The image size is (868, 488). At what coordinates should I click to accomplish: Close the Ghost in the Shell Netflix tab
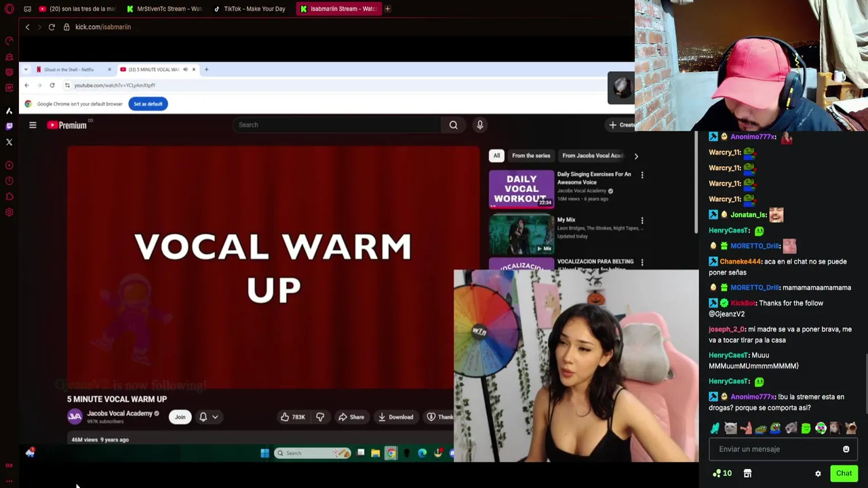coord(109,69)
